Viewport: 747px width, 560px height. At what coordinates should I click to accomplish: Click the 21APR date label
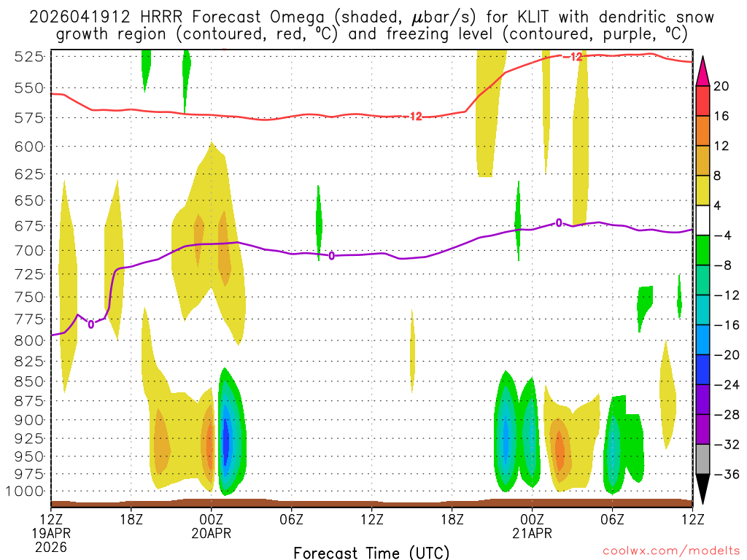532,533
